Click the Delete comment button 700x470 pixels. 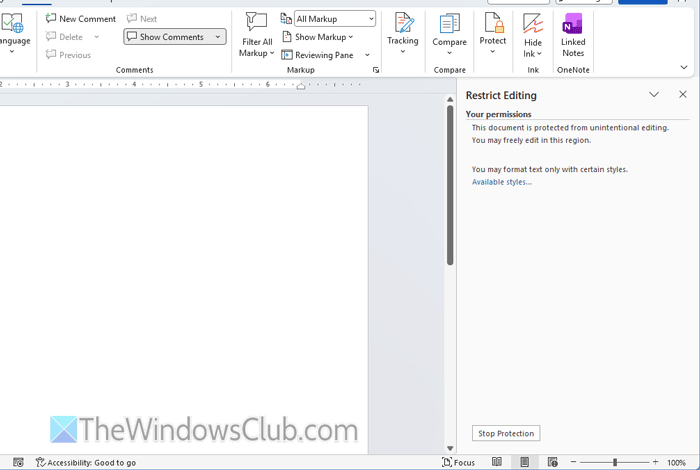click(x=65, y=37)
